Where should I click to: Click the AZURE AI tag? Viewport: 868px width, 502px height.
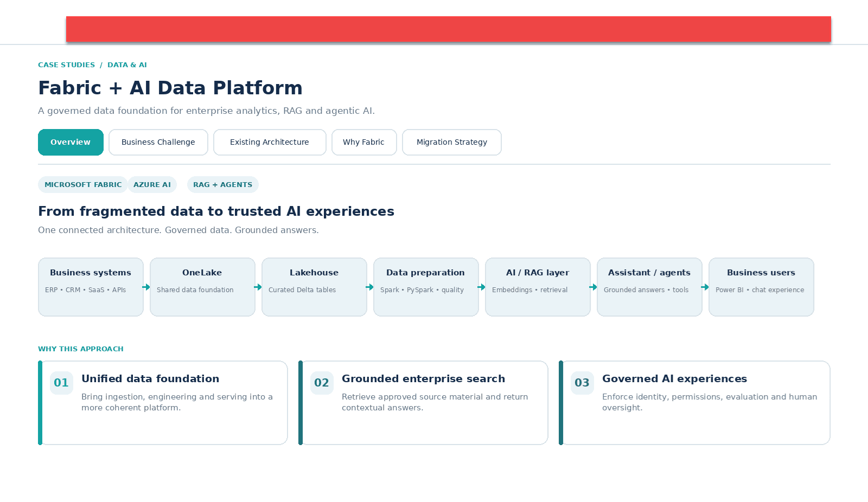click(x=152, y=184)
